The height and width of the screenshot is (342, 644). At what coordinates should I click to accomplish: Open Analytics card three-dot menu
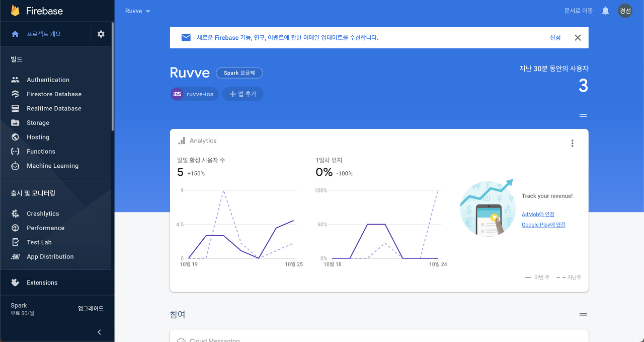(572, 143)
